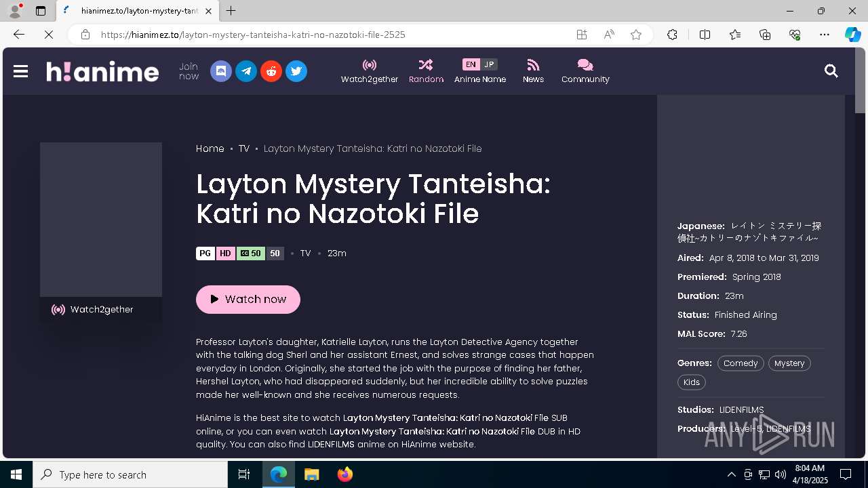Open Settings and more menu
Screen dimensions: 868x488
tap(825, 35)
